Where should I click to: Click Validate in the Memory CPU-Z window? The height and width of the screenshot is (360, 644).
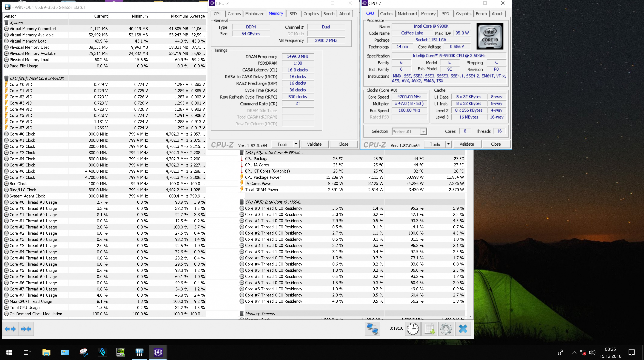[315, 144]
